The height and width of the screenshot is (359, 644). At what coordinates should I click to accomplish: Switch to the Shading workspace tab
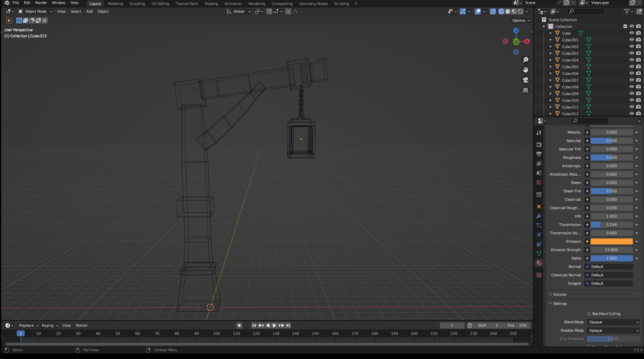pyautogui.click(x=211, y=4)
